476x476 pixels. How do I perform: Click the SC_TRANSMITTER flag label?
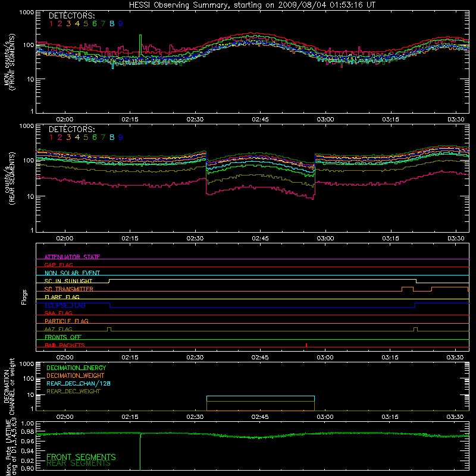click(x=68, y=289)
